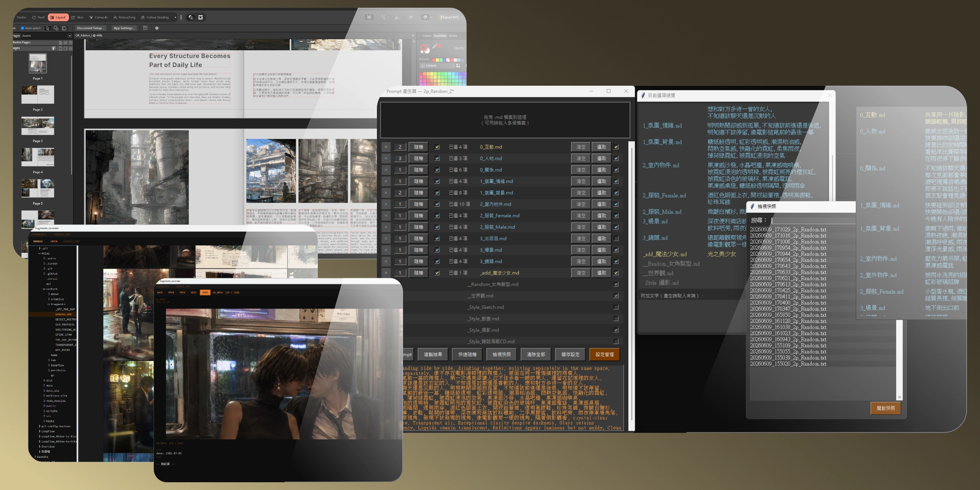This screenshot has height=490, width=980.
Task: Click the 開啟快照 button in snapshot window
Action: [x=886, y=408]
